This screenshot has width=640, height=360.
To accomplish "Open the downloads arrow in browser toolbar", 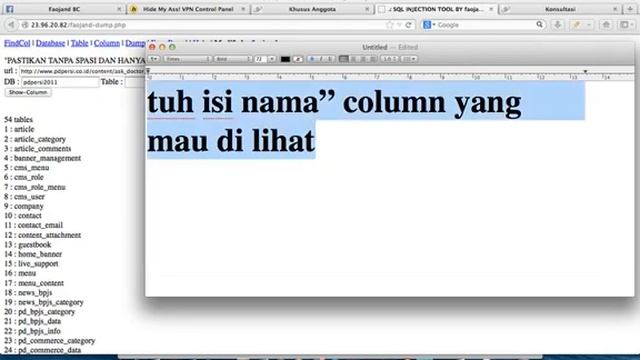I will pyautogui.click(x=557, y=25).
